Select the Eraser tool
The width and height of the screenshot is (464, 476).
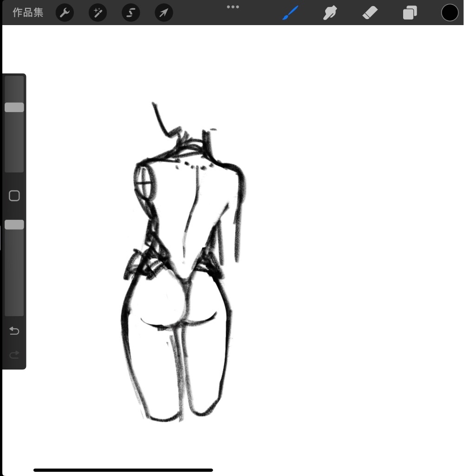(x=370, y=13)
